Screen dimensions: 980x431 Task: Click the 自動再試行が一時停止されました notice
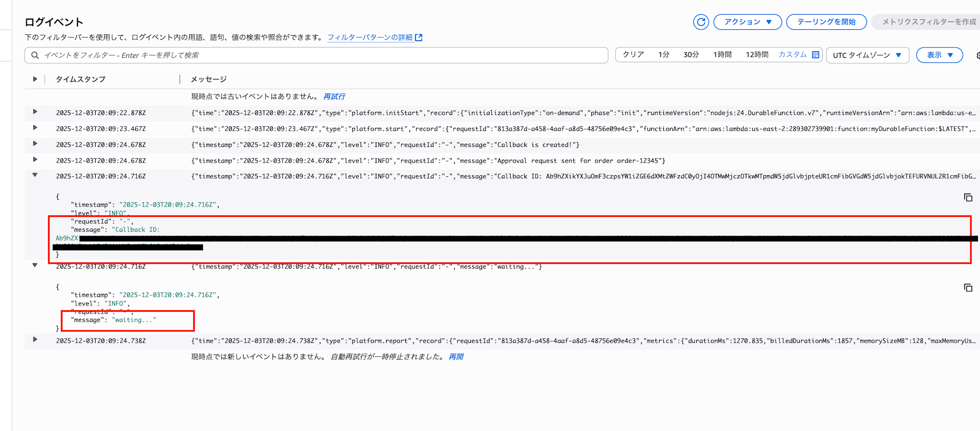point(387,357)
